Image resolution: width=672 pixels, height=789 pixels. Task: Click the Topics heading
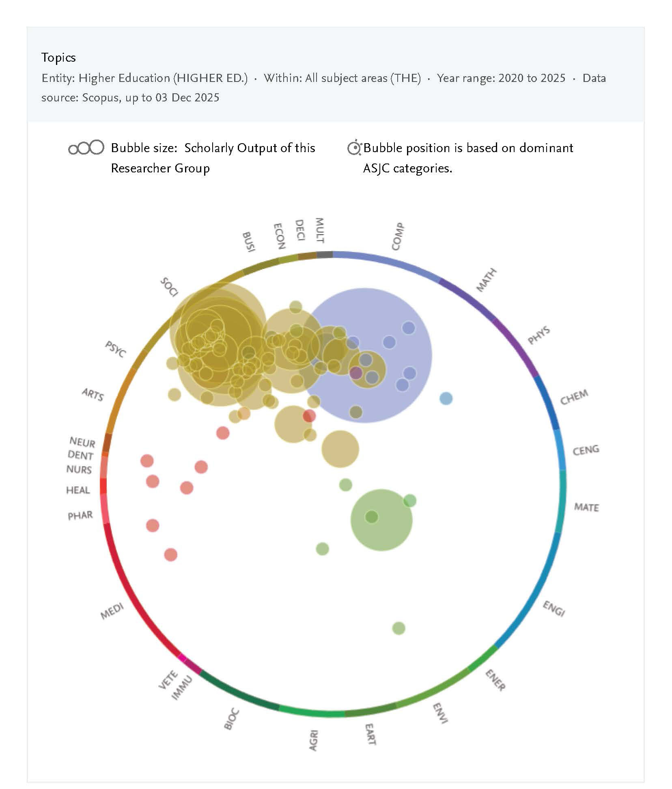pyautogui.click(x=58, y=58)
